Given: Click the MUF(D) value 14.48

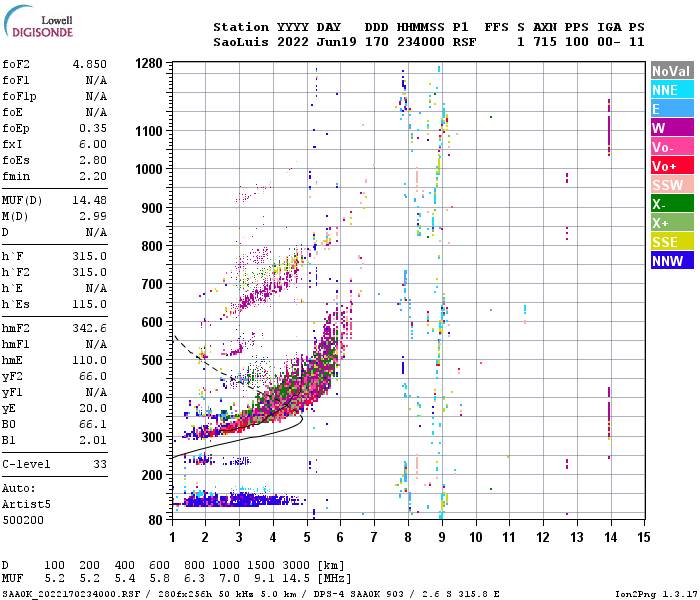Looking at the screenshot, I should 90,200.
